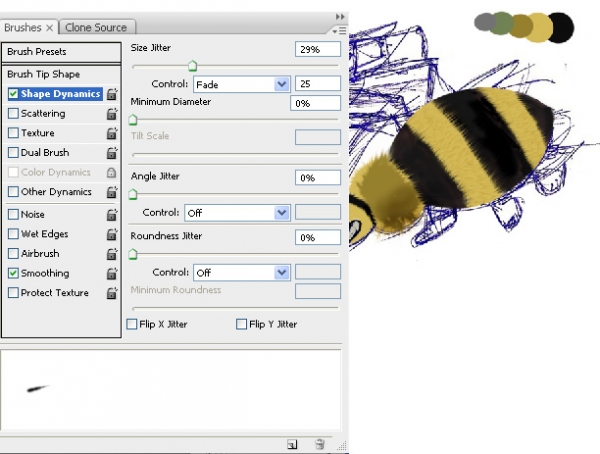This screenshot has height=454, width=600.
Task: Toggle lock icon for Texture
Action: coord(112,133)
